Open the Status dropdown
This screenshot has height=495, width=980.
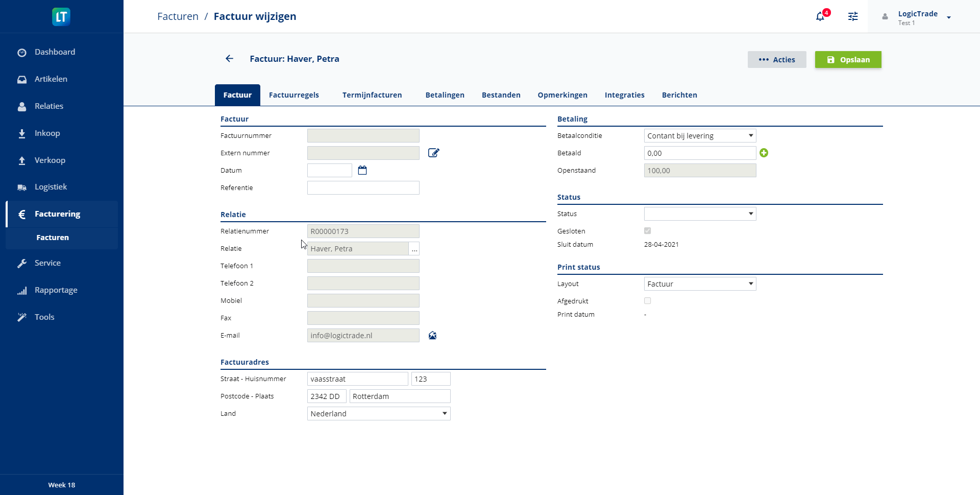(700, 214)
